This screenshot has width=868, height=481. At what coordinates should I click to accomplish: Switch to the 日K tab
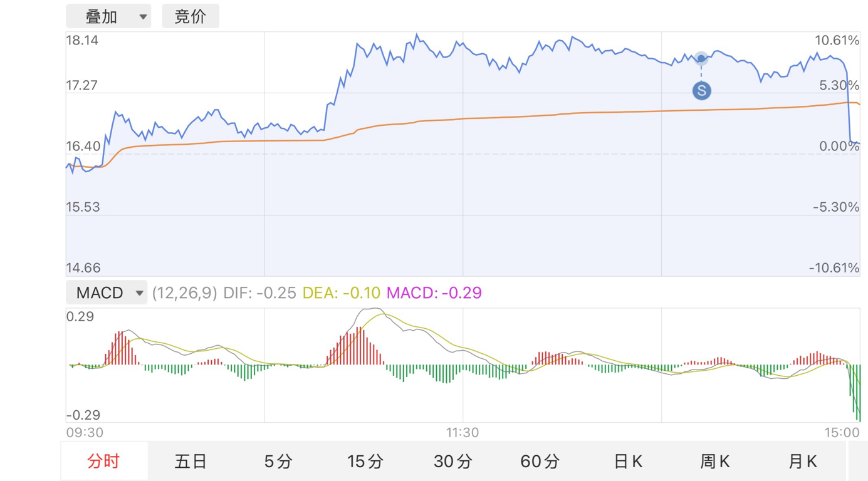(627, 462)
